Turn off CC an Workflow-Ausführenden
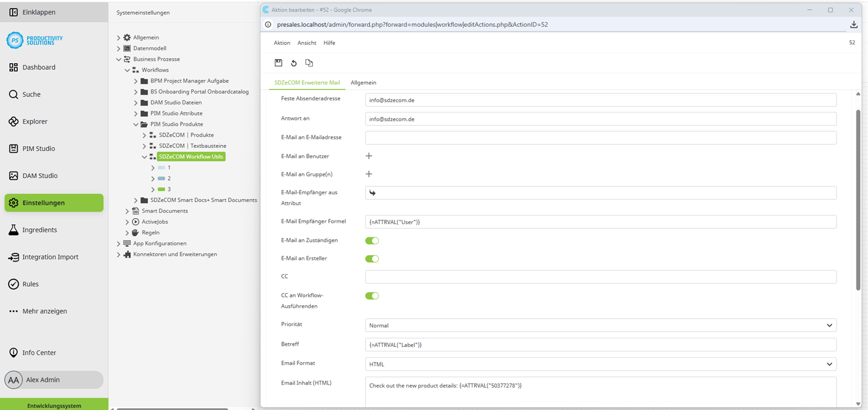Viewport: 868px width, 410px height. point(372,295)
